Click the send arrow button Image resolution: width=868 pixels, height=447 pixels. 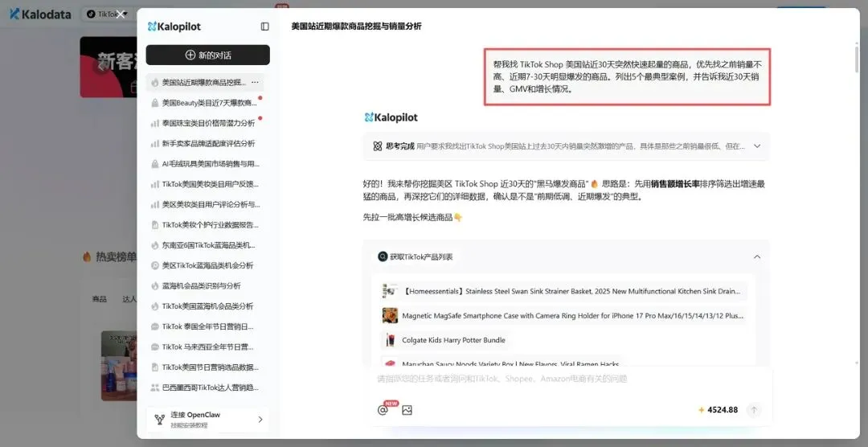(x=753, y=410)
